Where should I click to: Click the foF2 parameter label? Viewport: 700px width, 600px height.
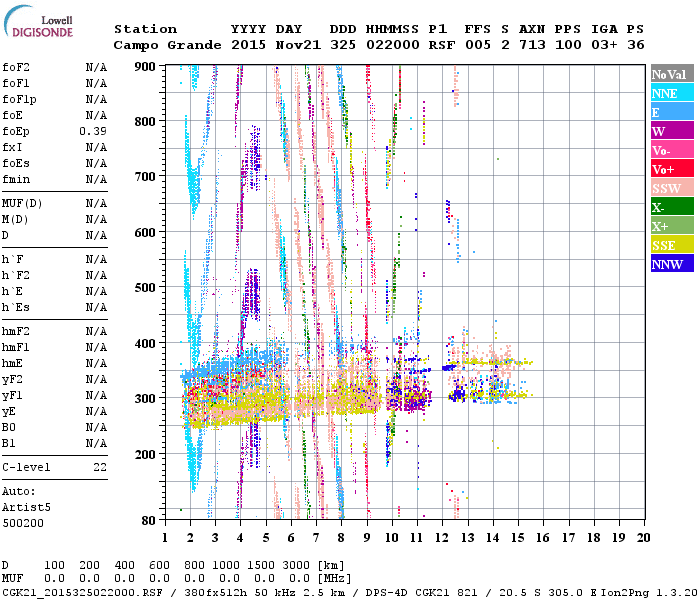[x=16, y=67]
